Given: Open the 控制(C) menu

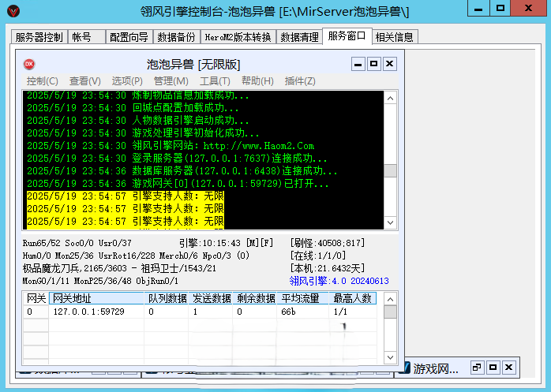Looking at the screenshot, I should coord(42,81).
